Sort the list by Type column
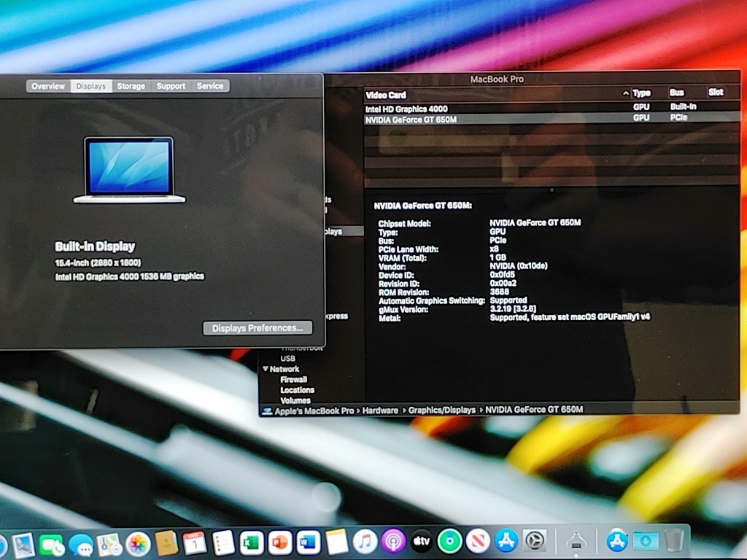 click(642, 93)
